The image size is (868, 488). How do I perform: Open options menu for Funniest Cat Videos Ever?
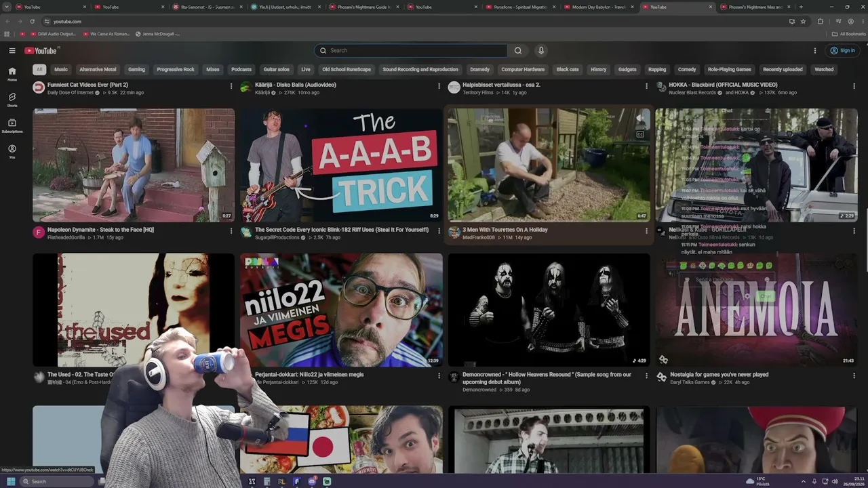pos(231,85)
